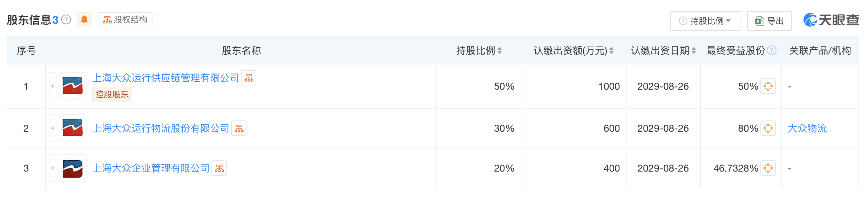
Task: Click beneficial share path icon beside 80%
Action: [x=768, y=128]
